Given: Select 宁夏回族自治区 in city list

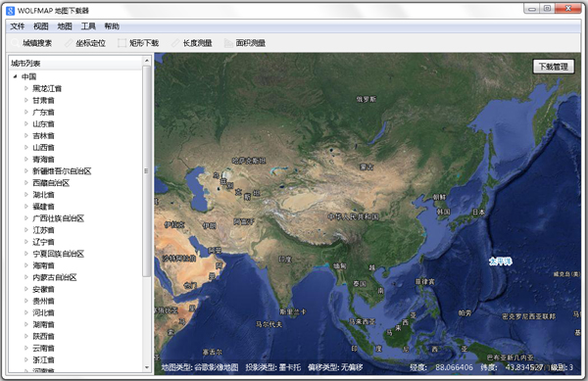Looking at the screenshot, I should coord(58,254).
